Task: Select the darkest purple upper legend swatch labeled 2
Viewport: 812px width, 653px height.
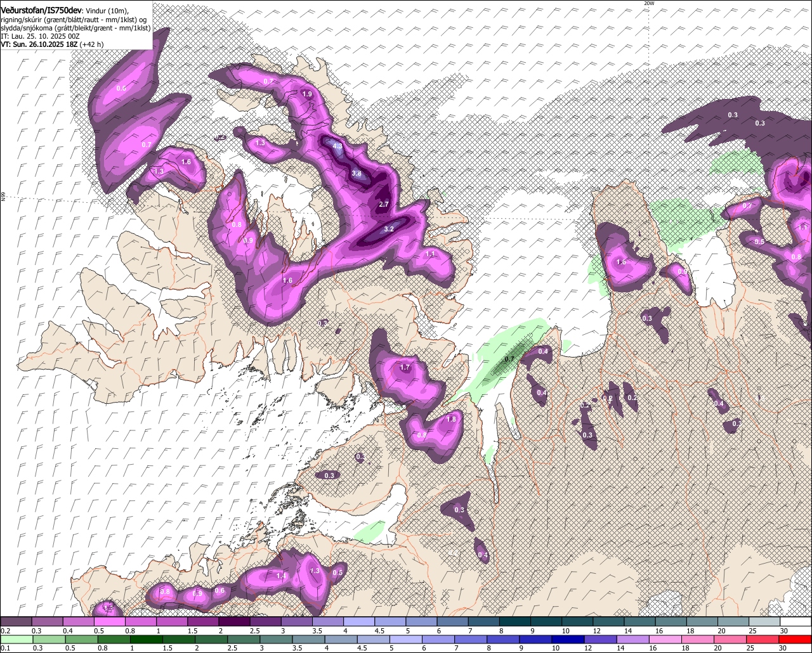Action: pyautogui.click(x=234, y=622)
